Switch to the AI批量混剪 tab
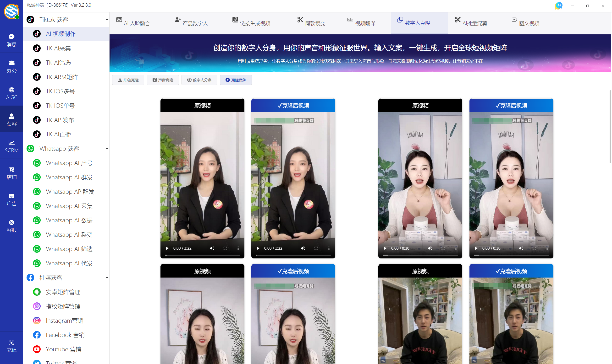 pos(471,23)
